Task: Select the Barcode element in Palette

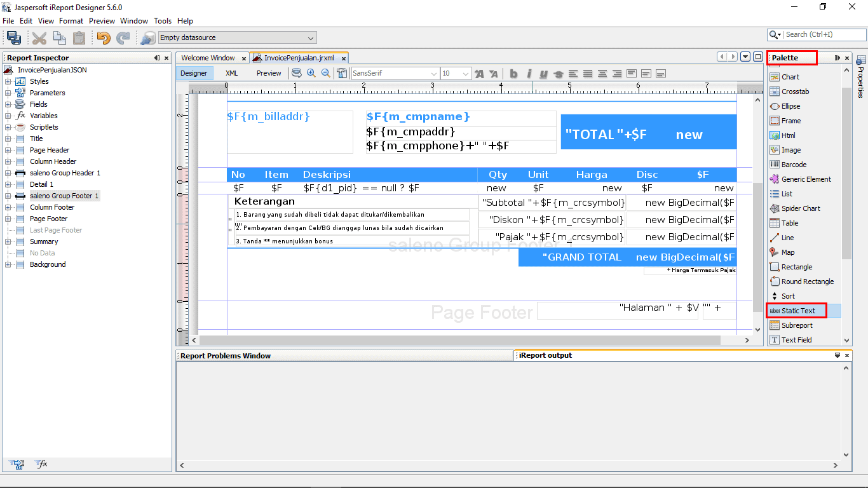Action: tap(794, 165)
